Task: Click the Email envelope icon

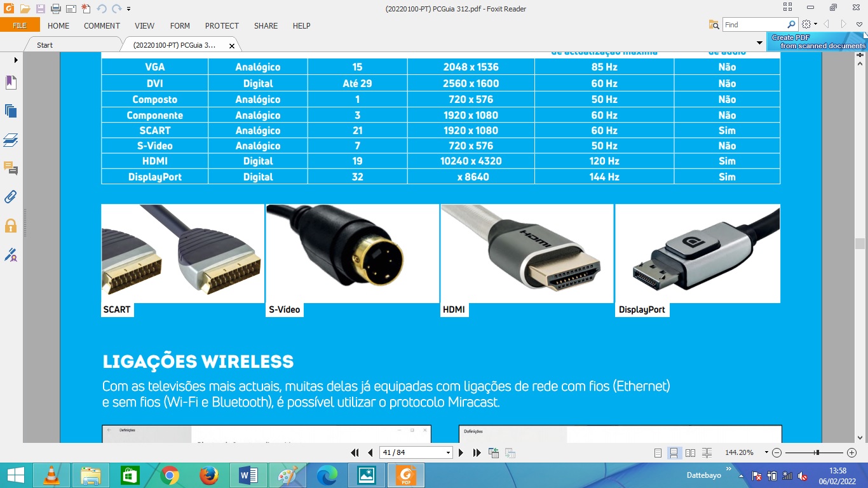Action: [x=71, y=9]
